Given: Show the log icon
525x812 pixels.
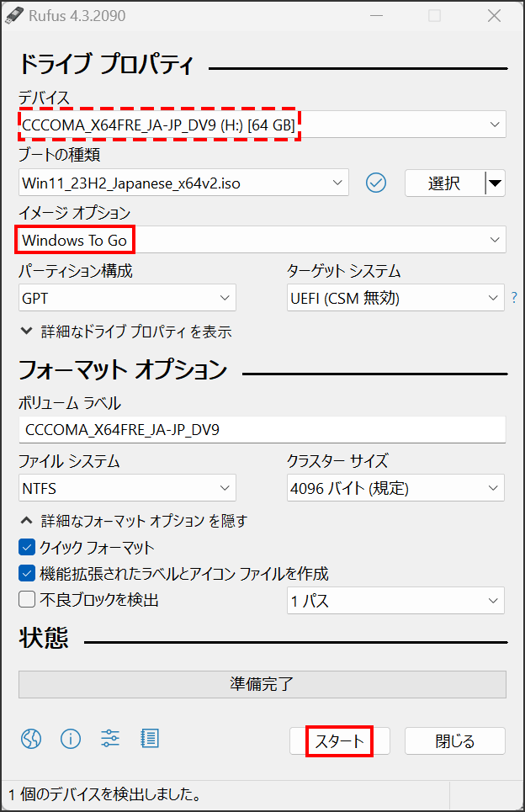Looking at the screenshot, I should [x=150, y=739].
